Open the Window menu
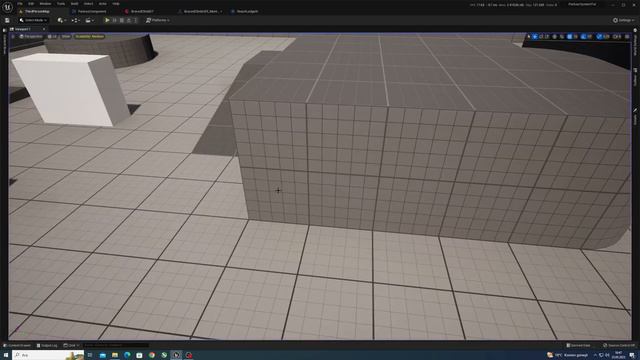640x360 pixels. click(45, 4)
